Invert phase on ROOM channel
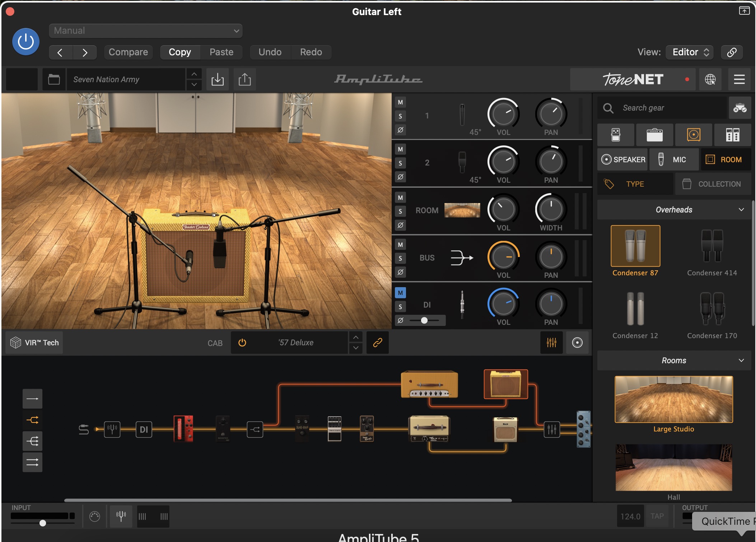 400,225
